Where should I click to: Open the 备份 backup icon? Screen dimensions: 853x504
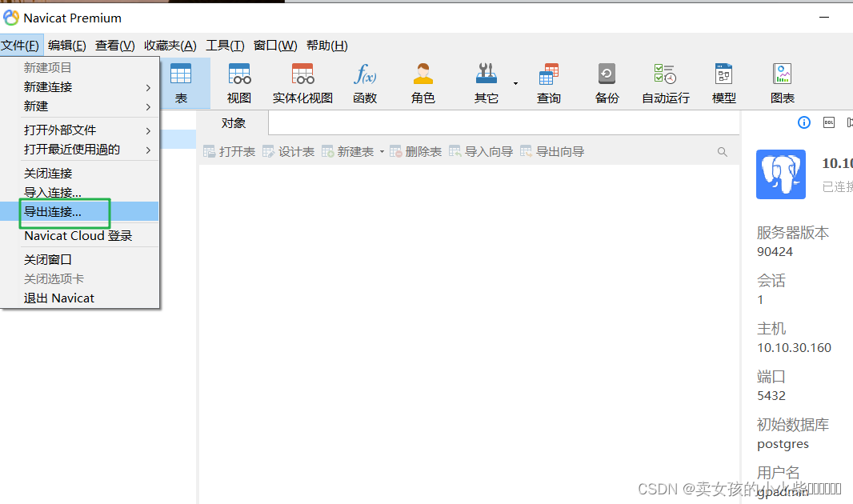[607, 82]
